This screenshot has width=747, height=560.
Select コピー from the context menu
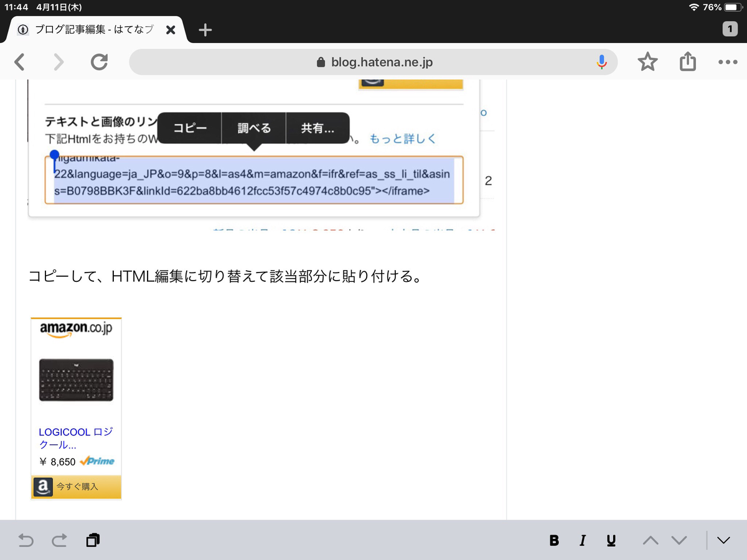(189, 128)
